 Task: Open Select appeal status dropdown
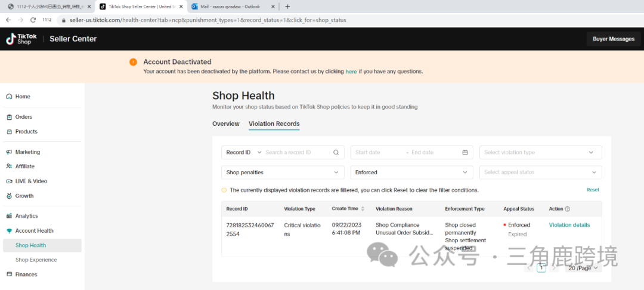coord(540,172)
